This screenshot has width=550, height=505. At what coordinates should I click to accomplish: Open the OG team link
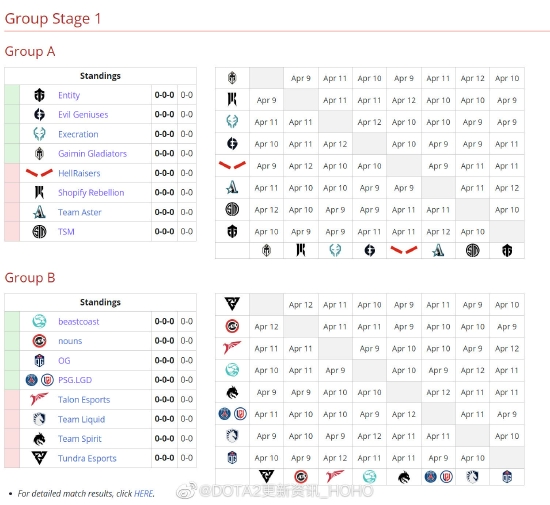click(x=64, y=361)
